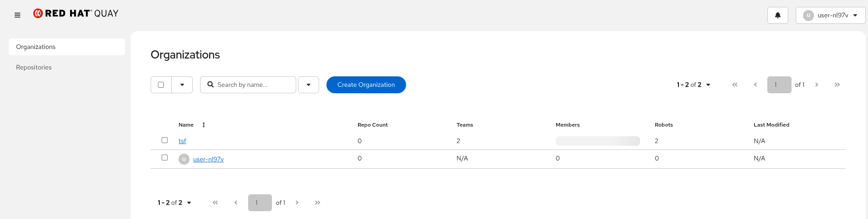The height and width of the screenshot is (219, 868).
Task: Click bottom pagination page number field
Action: (260, 203)
